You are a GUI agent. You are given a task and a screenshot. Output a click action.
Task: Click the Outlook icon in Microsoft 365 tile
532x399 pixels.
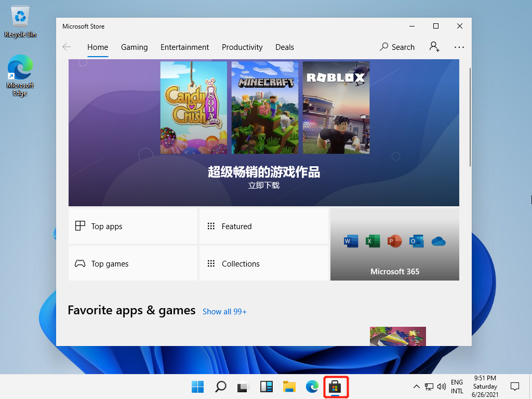pyautogui.click(x=416, y=241)
